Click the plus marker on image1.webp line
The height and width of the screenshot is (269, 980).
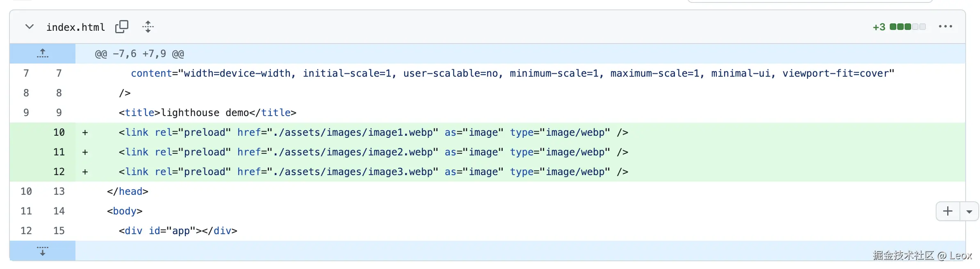[x=85, y=132]
